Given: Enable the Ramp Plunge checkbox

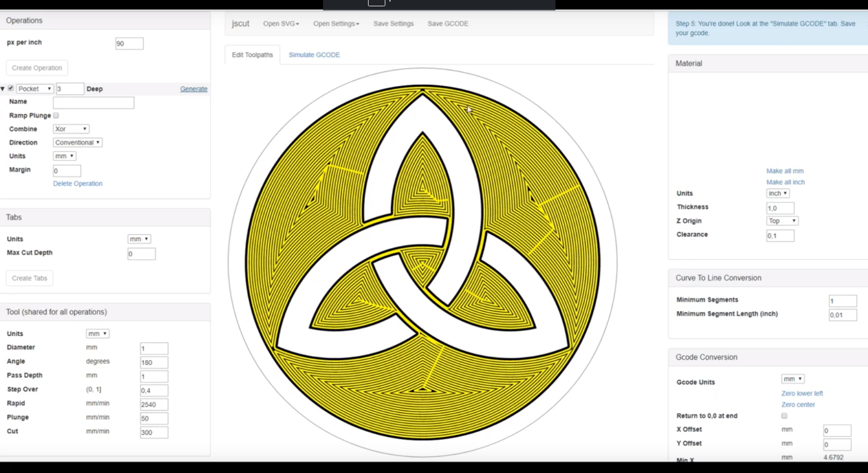Looking at the screenshot, I should (56, 116).
